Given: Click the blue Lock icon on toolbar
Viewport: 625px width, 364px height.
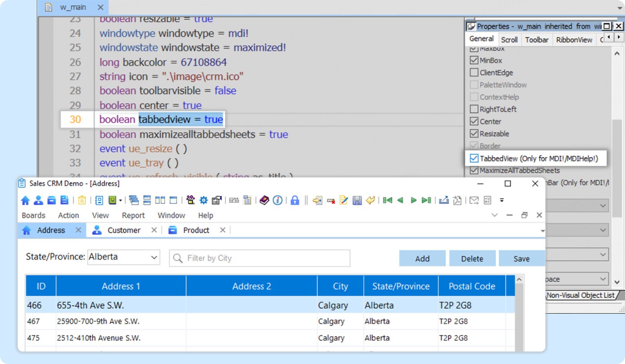Looking at the screenshot, I should pos(295,200).
